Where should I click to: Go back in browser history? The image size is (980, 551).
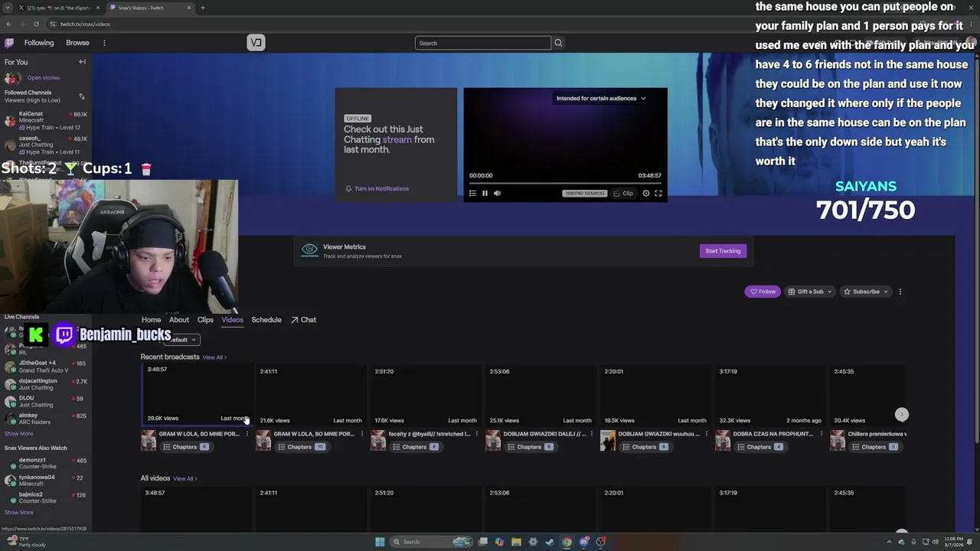coord(8,24)
